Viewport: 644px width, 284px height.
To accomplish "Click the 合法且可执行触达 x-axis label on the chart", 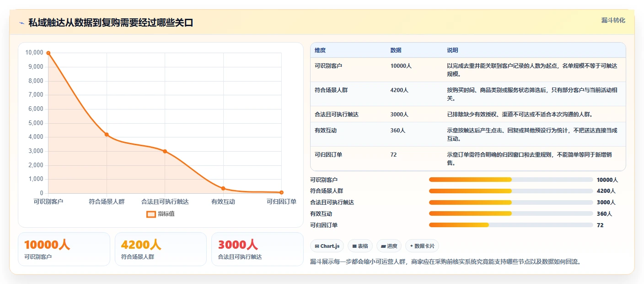I will click(x=165, y=202).
